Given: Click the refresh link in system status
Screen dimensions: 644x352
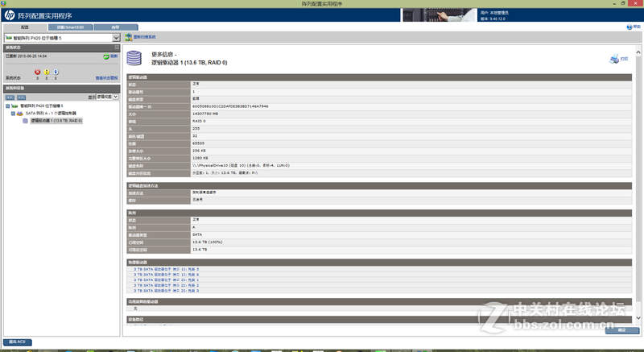Looking at the screenshot, I should (114, 56).
